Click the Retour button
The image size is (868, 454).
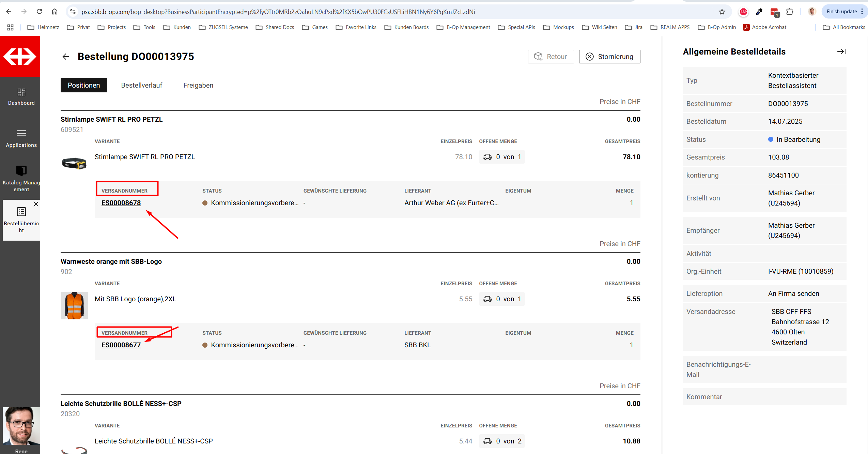(x=551, y=57)
